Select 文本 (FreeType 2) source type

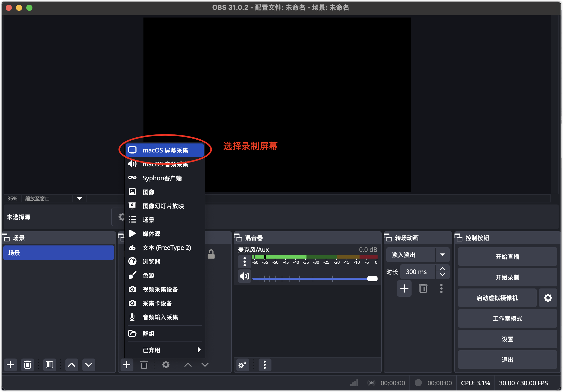click(x=165, y=248)
